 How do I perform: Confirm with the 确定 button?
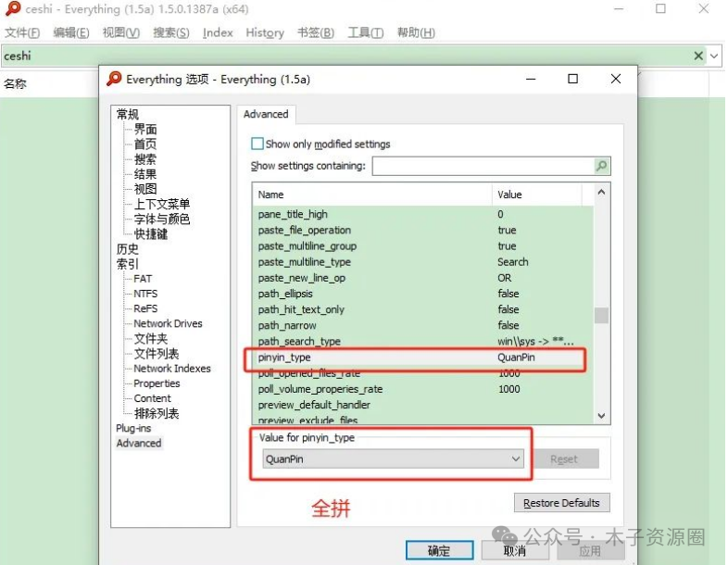(439, 550)
